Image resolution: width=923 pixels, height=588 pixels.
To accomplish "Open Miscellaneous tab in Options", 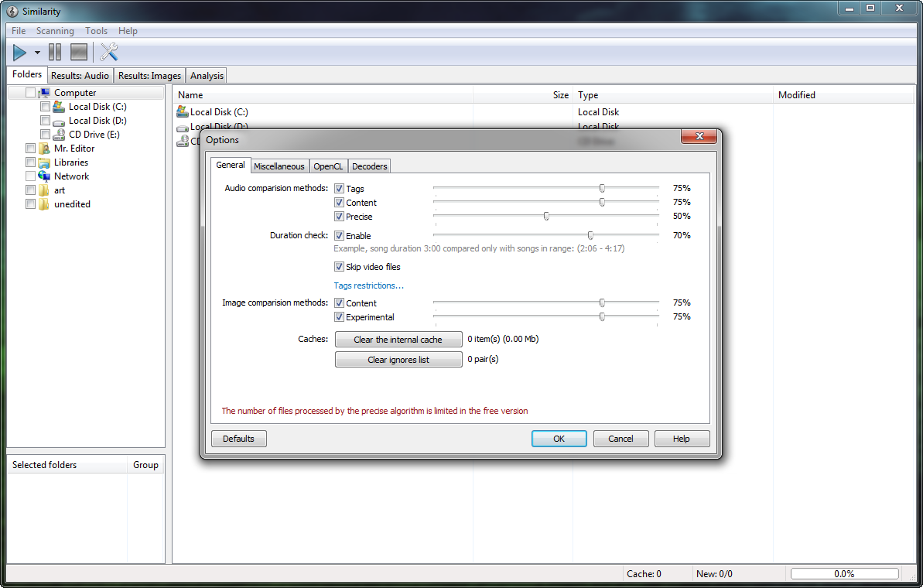I will [x=279, y=166].
